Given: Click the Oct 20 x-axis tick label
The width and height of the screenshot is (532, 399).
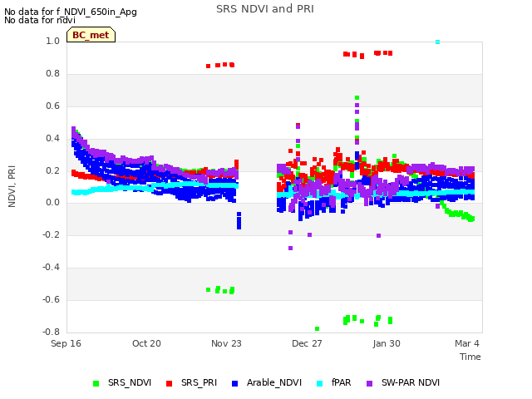Looking at the screenshot, I should [x=146, y=343].
